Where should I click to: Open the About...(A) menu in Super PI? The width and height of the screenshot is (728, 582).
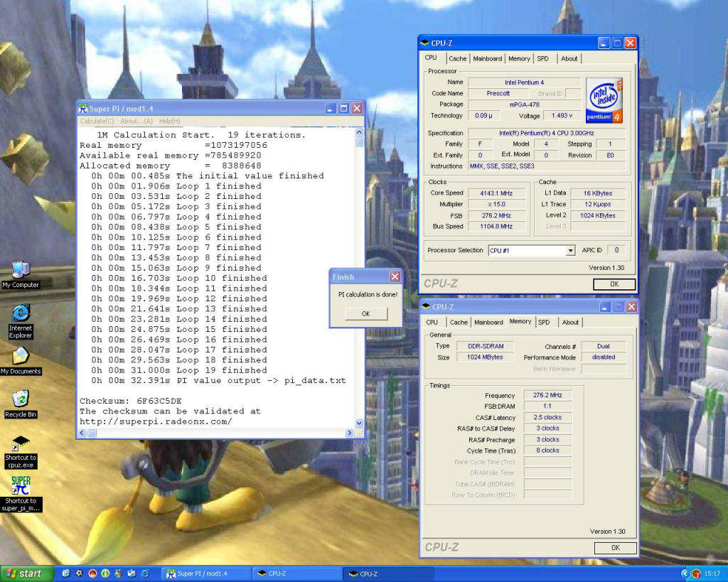point(136,121)
